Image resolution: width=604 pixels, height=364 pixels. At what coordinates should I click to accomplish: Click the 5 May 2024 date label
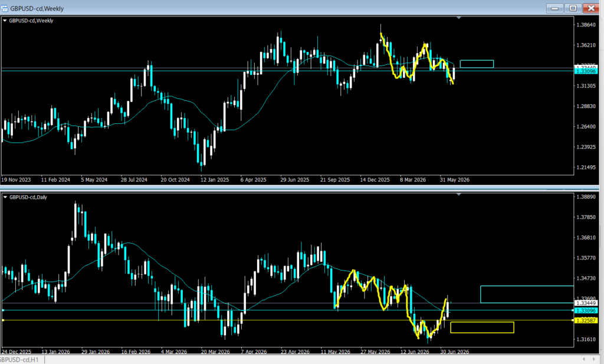point(94,180)
